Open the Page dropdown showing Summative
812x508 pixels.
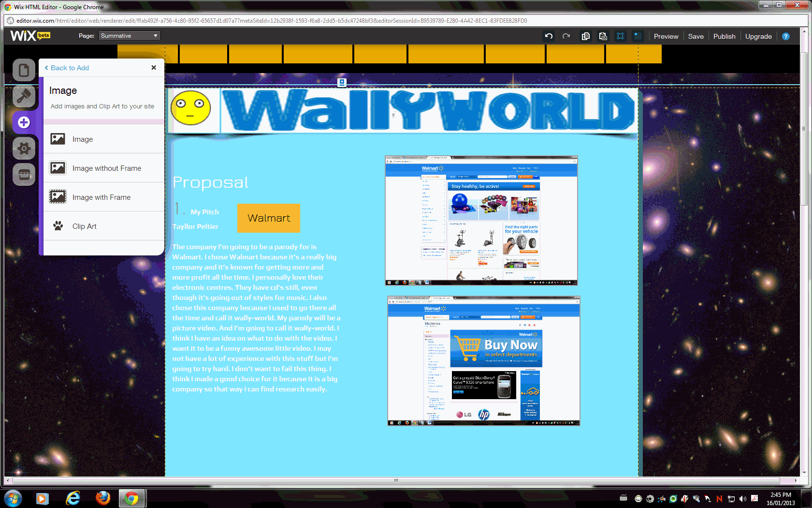point(129,36)
